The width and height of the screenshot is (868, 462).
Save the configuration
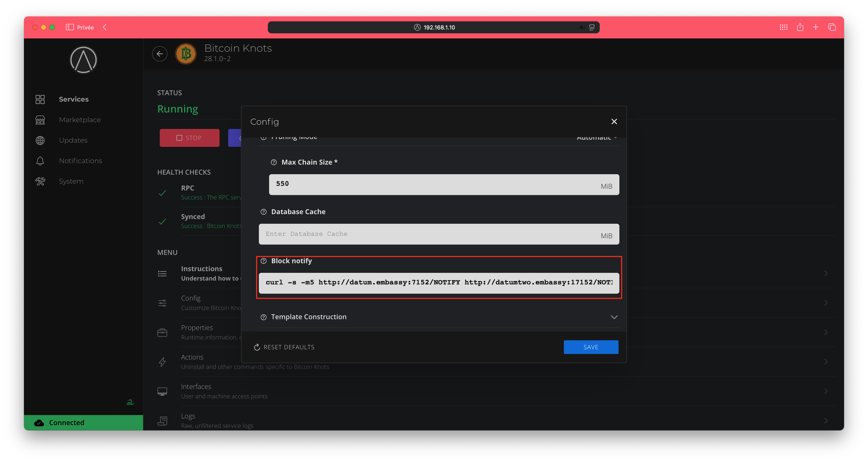(x=591, y=347)
